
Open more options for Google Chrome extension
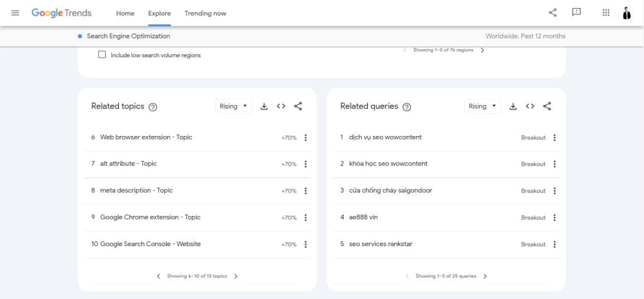(x=305, y=218)
